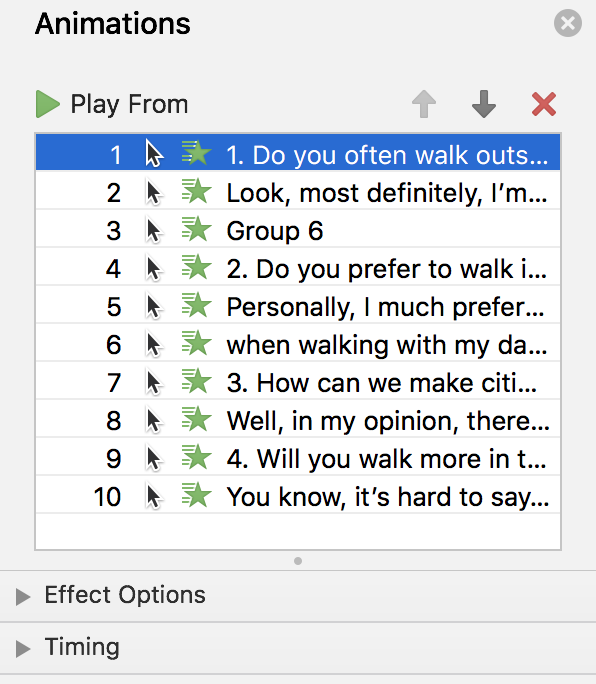Expand the Timing section

click(23, 648)
